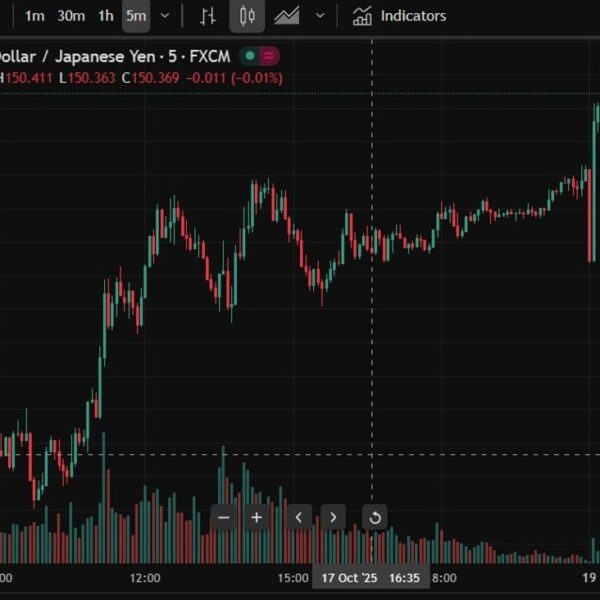Click the active 5m timeframe button

coord(136,16)
